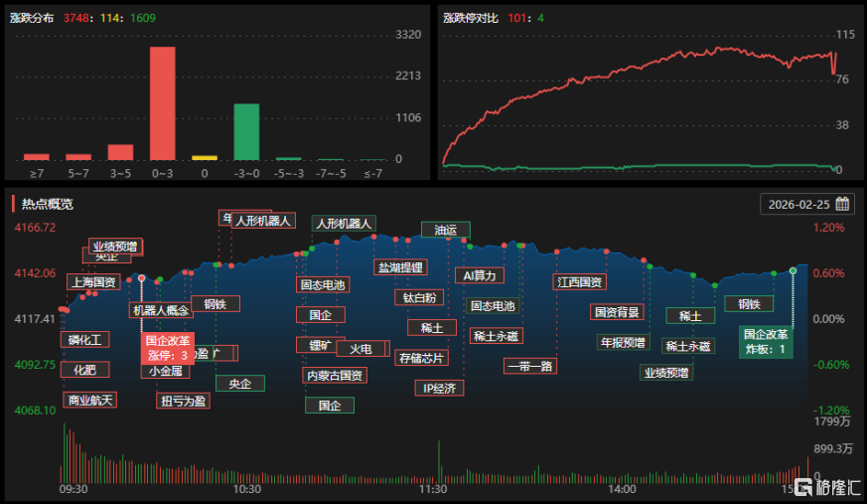Click the 存储芯片 label
This screenshot has height=504, width=868.
pos(421,358)
